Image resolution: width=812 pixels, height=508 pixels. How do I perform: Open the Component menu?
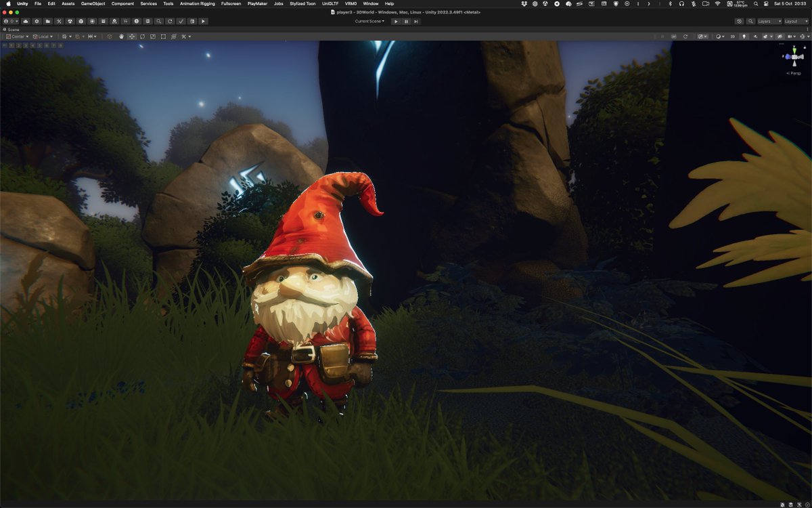(122, 3)
